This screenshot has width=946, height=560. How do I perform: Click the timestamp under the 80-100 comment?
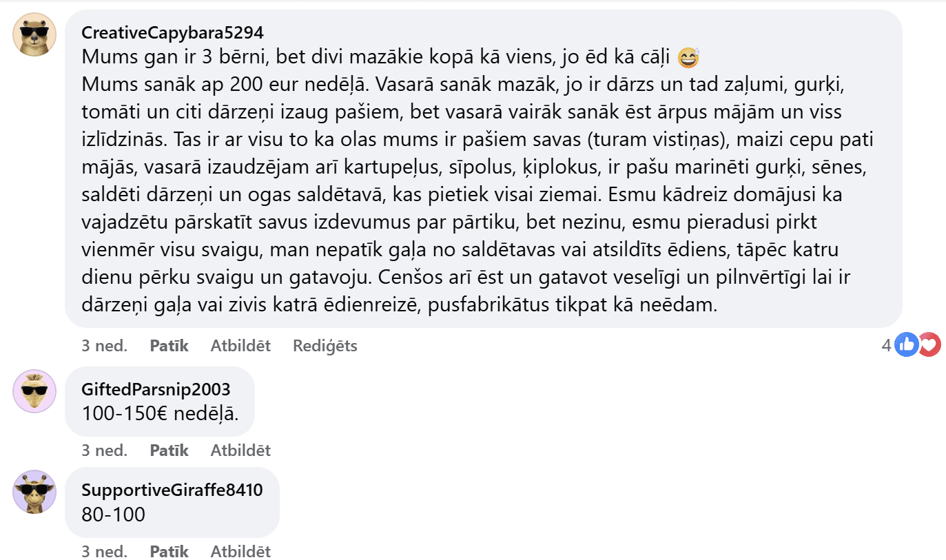pyautogui.click(x=105, y=552)
